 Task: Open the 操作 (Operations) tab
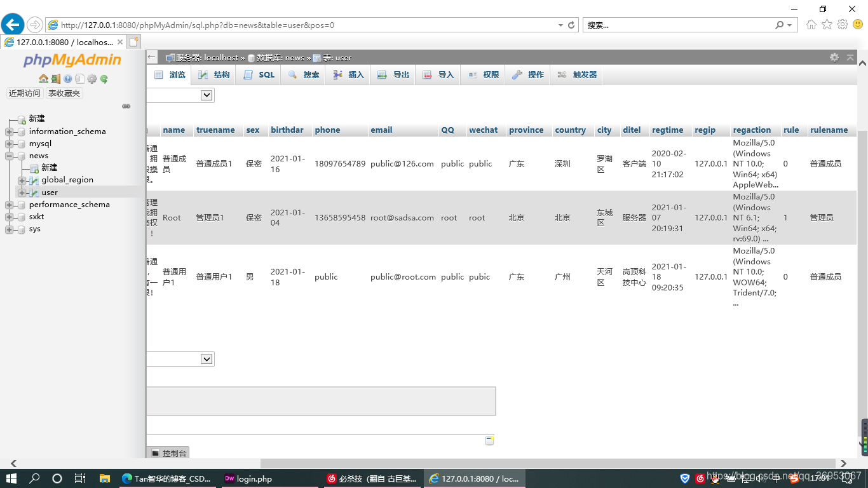coord(527,75)
